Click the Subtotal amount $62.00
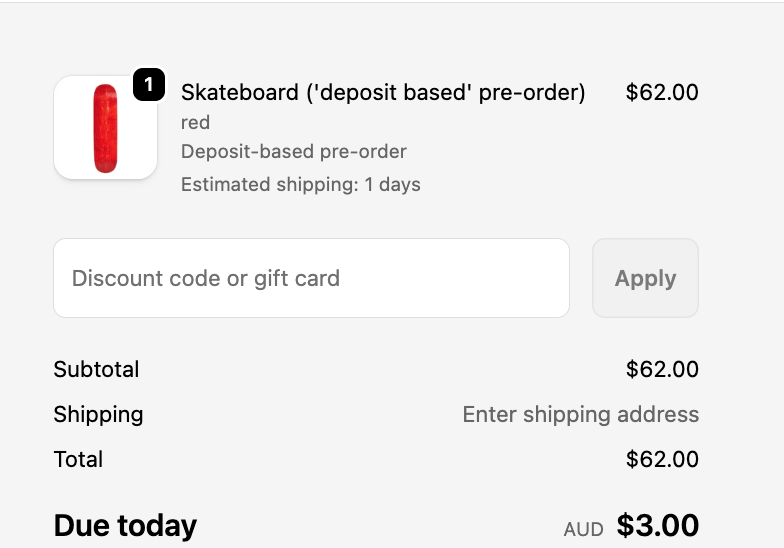The height and width of the screenshot is (548, 784). (661, 369)
